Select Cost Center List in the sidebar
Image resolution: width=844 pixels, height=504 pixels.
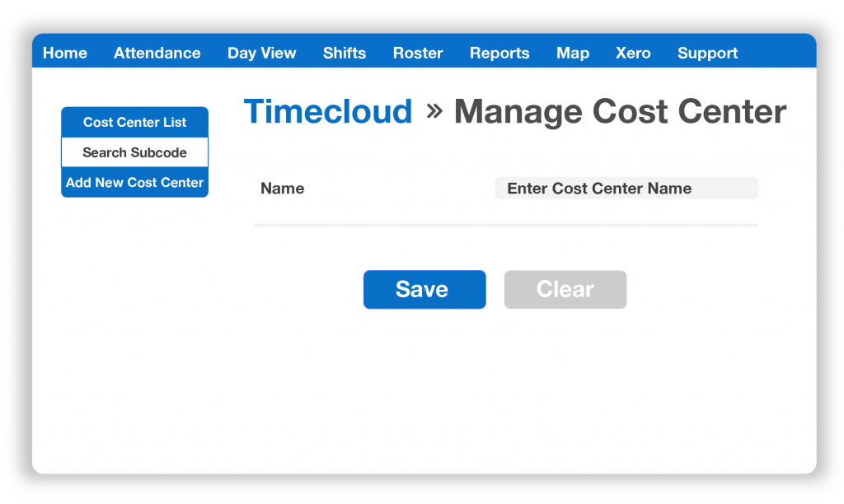tap(134, 121)
